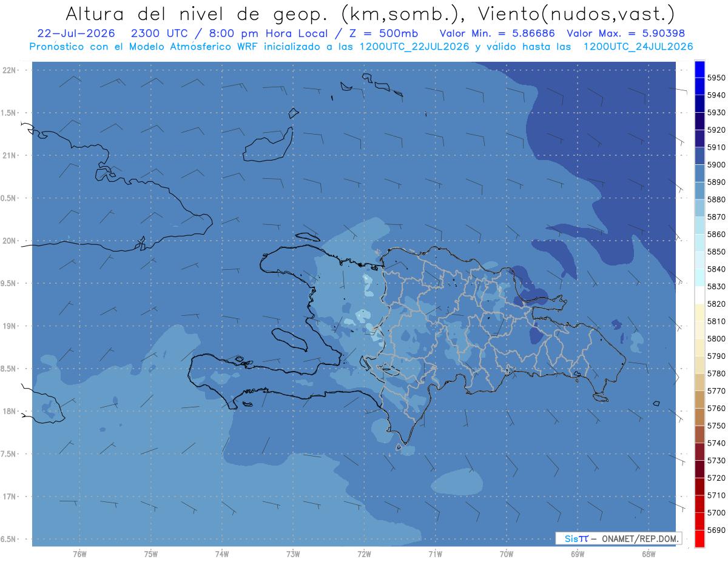Click the 6.5N latitude label

click(x=9, y=539)
